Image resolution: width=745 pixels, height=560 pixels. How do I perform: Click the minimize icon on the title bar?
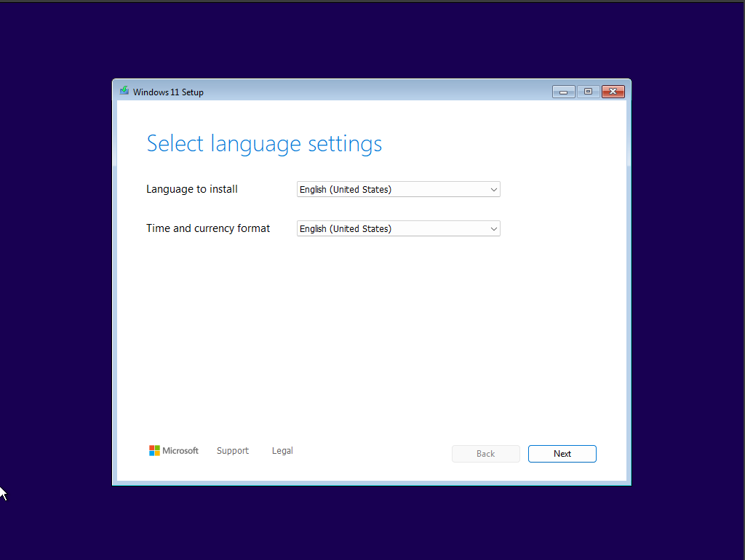(563, 92)
